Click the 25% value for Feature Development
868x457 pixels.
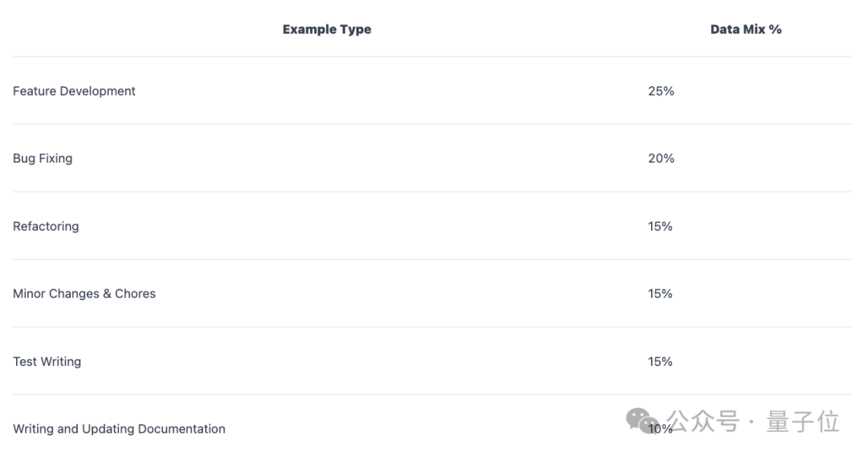click(661, 91)
